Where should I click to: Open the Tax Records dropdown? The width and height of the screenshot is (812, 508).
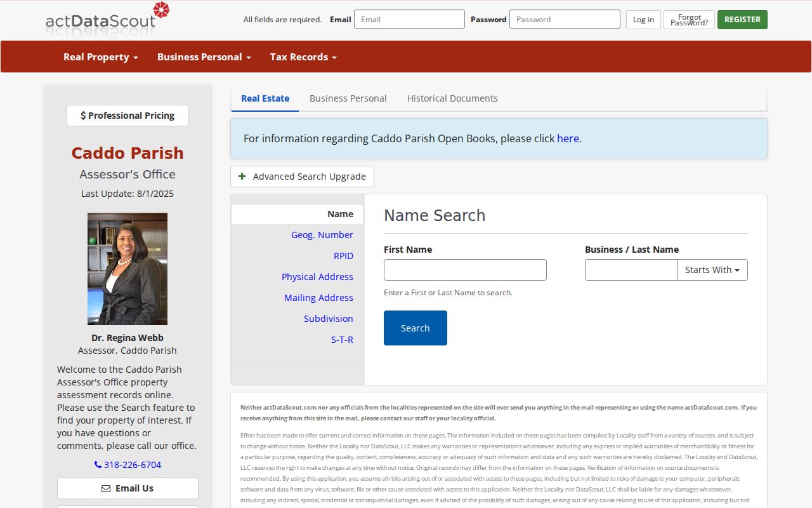pos(303,57)
